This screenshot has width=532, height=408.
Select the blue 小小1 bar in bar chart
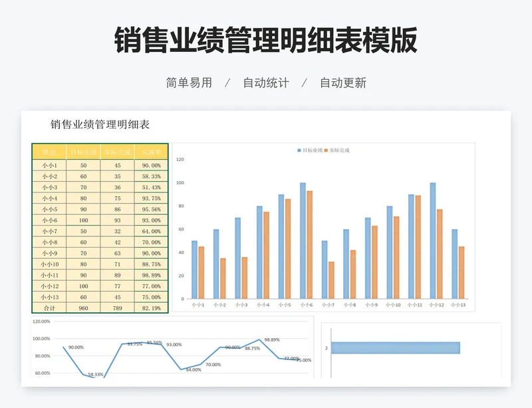(x=194, y=270)
